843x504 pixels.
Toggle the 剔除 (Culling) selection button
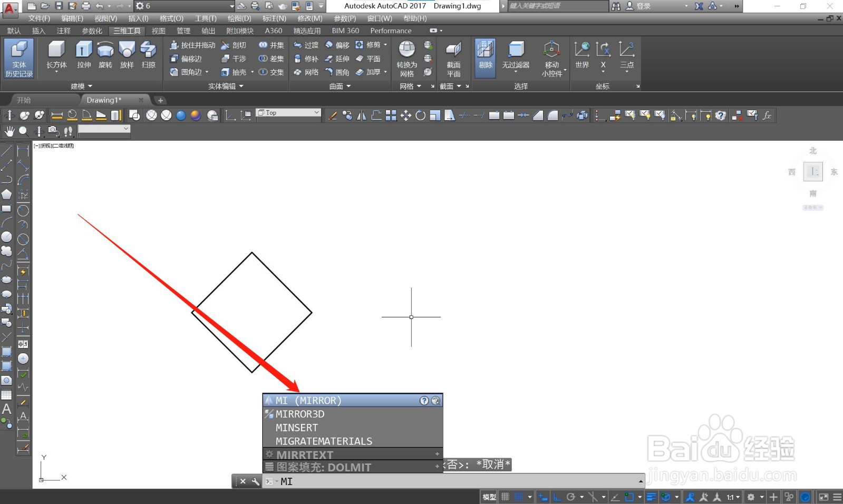pos(485,58)
